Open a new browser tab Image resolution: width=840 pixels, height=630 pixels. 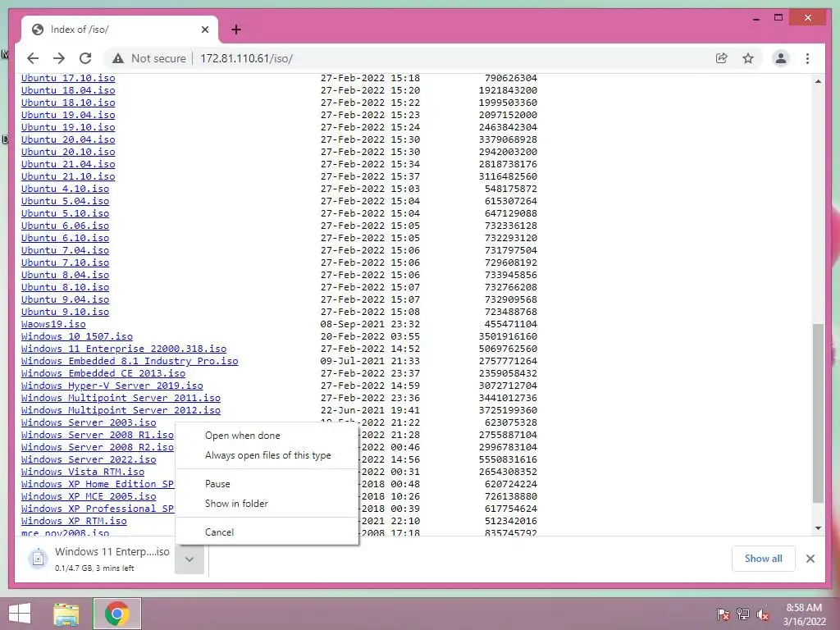(x=235, y=30)
